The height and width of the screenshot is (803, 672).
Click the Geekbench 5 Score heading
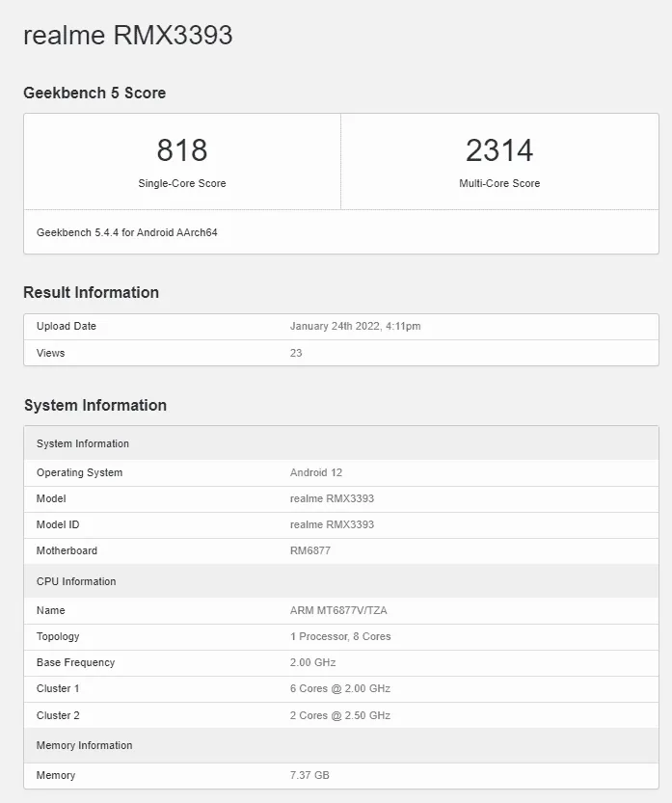[94, 94]
